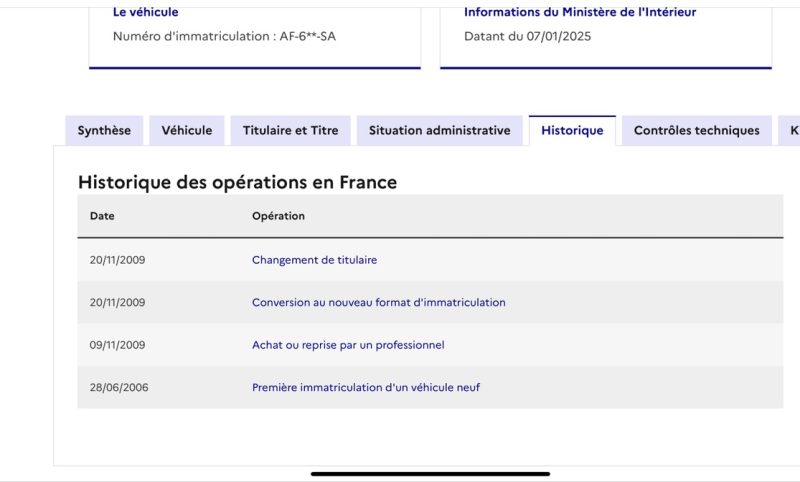Viewport: 800px width, 482px height.
Task: Tap the home indicator bar at bottom
Action: (x=430, y=473)
